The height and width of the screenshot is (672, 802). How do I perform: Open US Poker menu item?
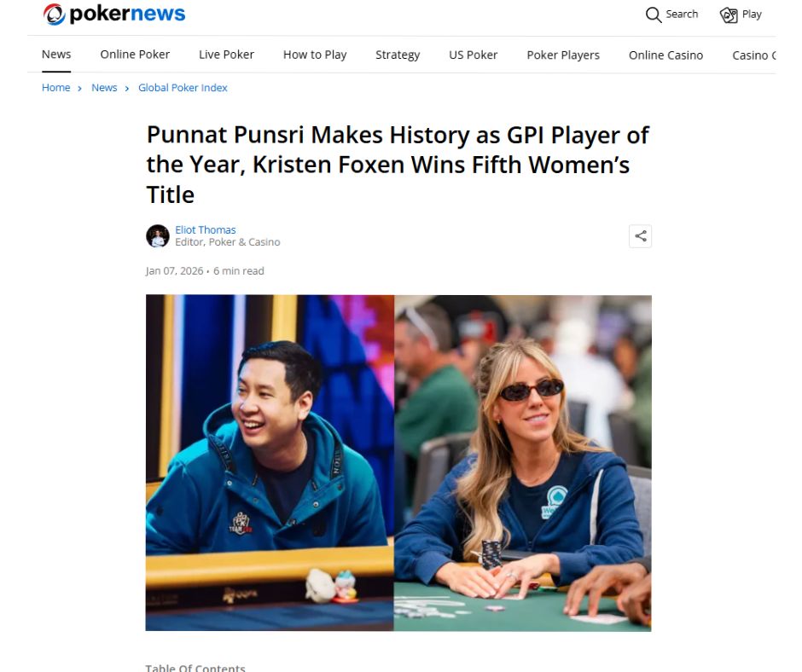click(x=474, y=55)
